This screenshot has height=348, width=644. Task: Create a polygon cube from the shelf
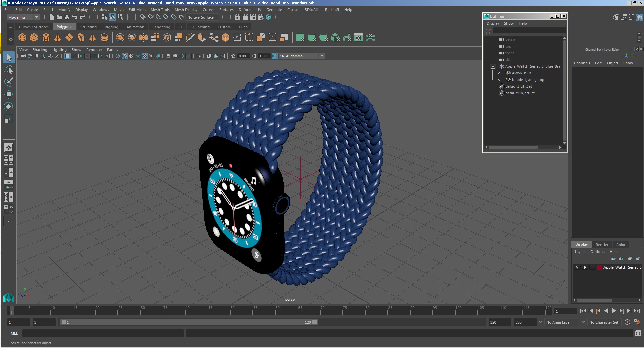pos(34,38)
